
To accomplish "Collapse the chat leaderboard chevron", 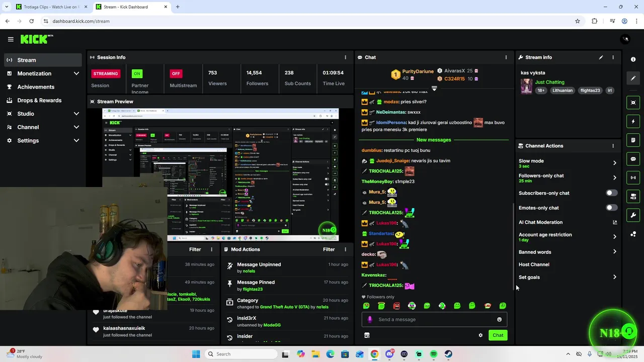I will coord(434,88).
